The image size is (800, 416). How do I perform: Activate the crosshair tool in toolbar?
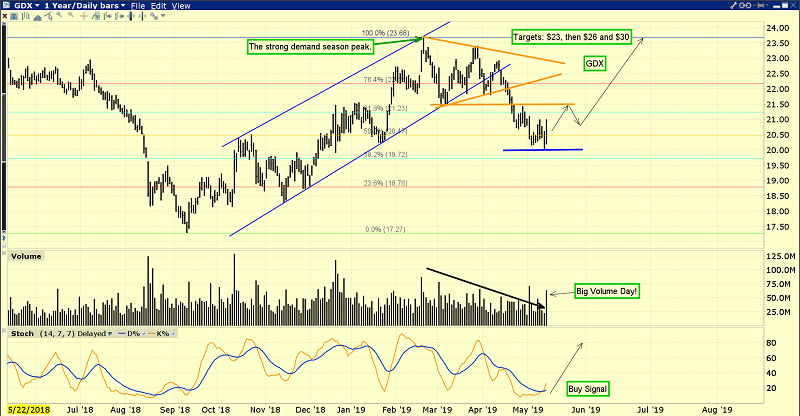[x=84, y=16]
